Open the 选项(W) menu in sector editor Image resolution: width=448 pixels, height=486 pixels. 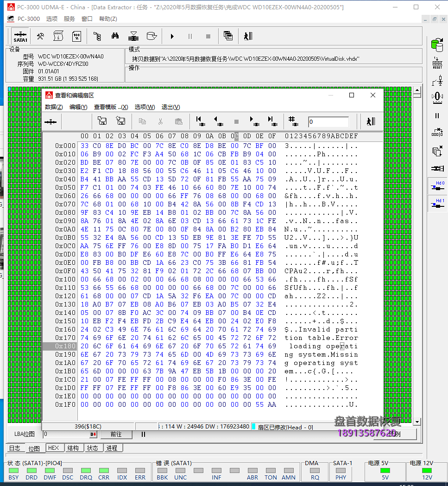pyautogui.click(x=145, y=107)
